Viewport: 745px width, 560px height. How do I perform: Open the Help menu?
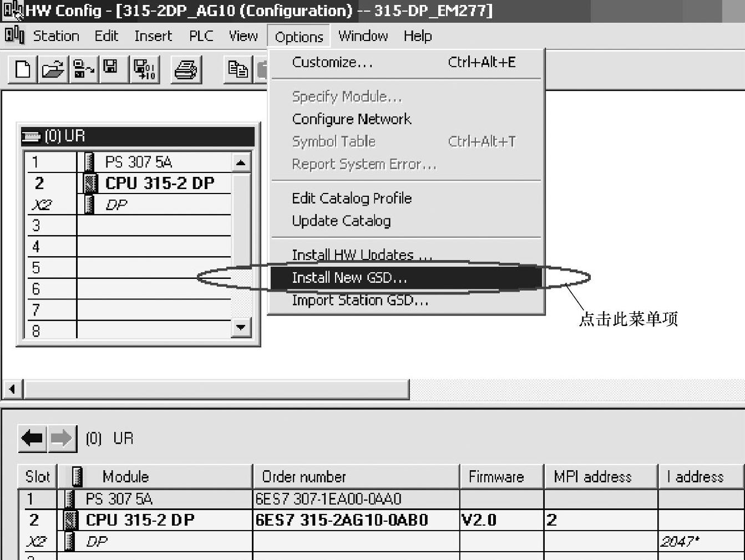coord(417,36)
